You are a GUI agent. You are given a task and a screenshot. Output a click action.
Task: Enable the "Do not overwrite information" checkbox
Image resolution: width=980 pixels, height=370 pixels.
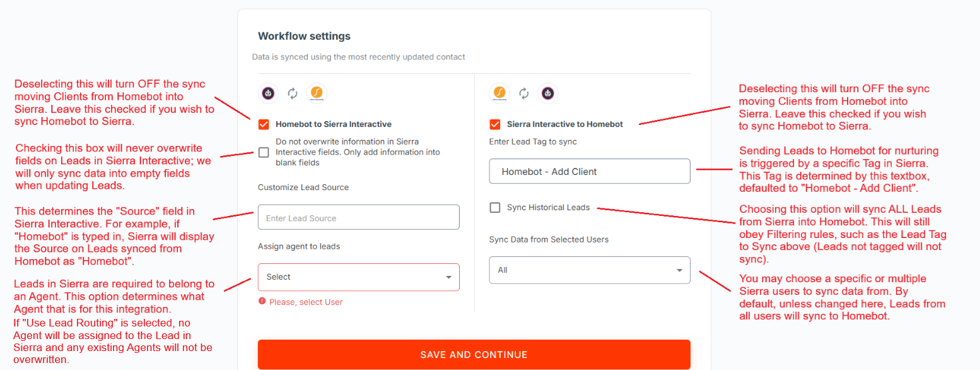[x=264, y=152]
